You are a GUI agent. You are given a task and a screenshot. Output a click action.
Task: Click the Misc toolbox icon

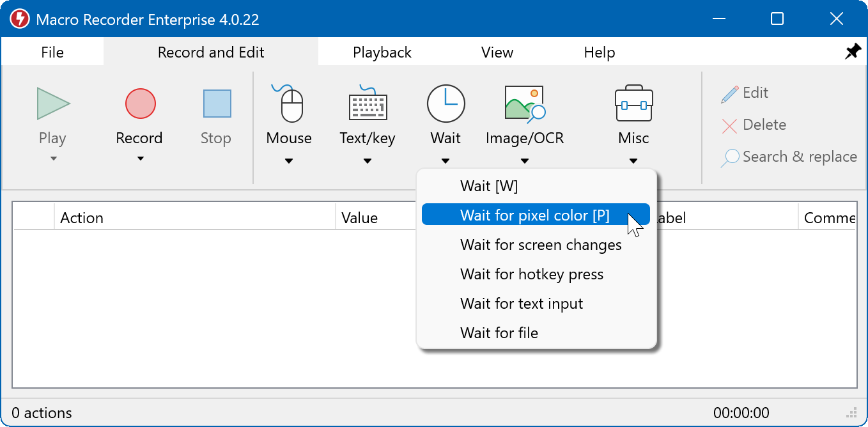point(633,104)
